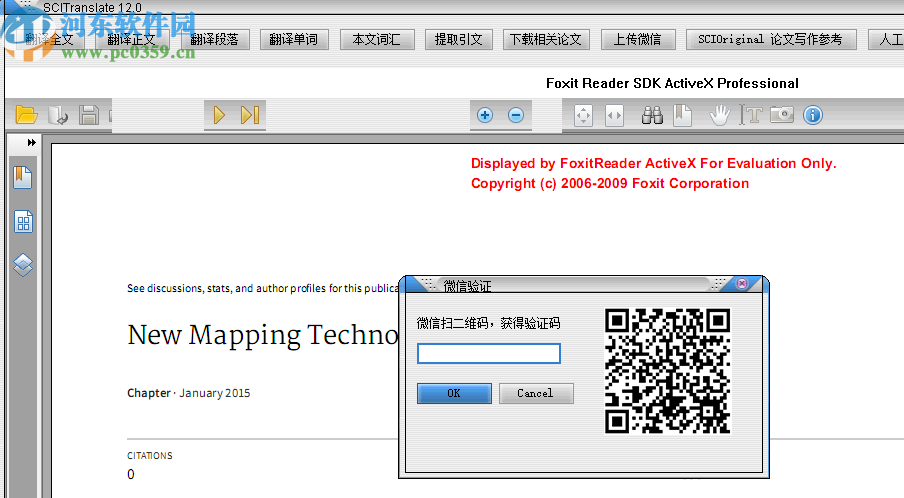The width and height of the screenshot is (904, 498).
Task: Click the 'Chapter · January 2015' text
Action: (189, 393)
